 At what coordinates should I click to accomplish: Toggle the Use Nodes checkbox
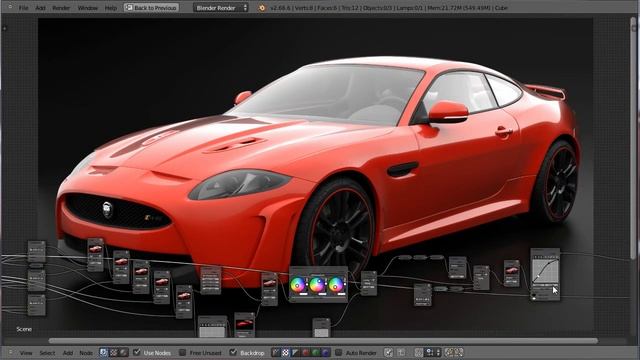pos(137,352)
